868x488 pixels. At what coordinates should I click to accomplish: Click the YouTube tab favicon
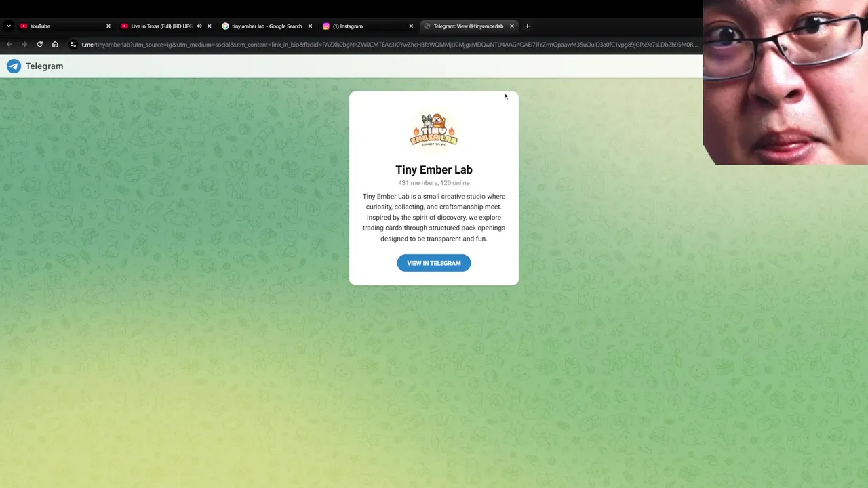(x=24, y=26)
